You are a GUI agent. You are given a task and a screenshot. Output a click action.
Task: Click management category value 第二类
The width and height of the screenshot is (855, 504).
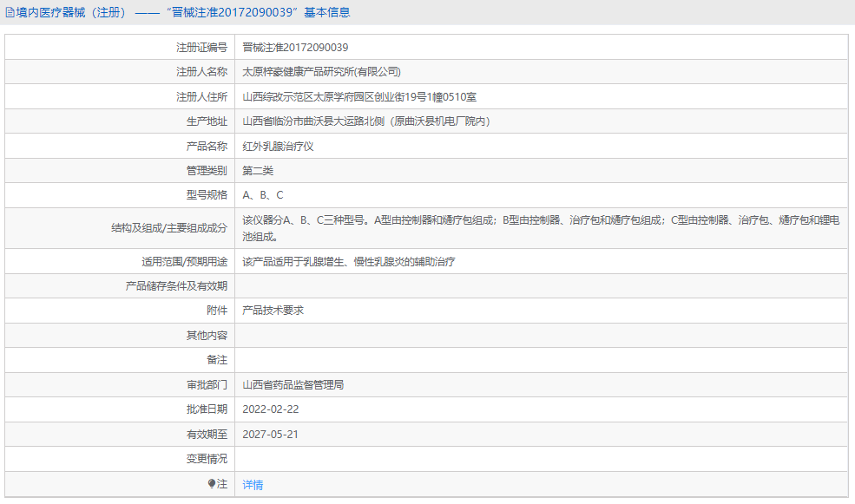(x=258, y=171)
